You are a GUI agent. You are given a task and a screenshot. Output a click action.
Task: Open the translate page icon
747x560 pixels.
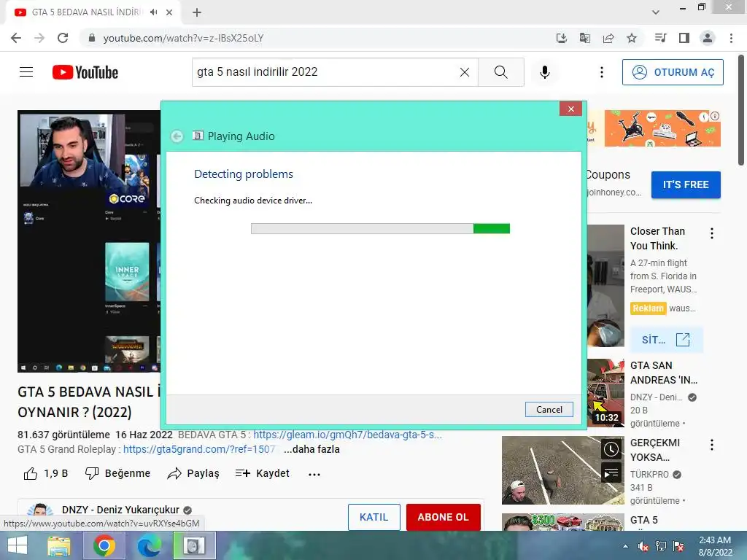point(585,38)
